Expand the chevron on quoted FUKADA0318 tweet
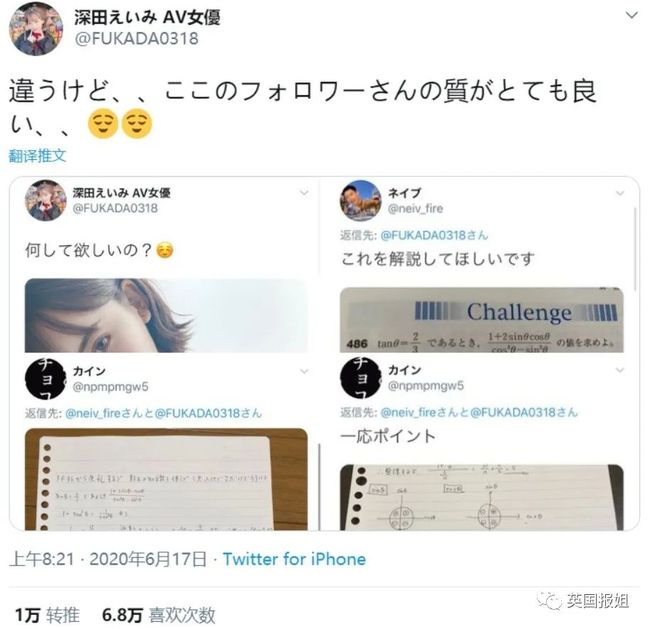650x629 pixels. (304, 193)
